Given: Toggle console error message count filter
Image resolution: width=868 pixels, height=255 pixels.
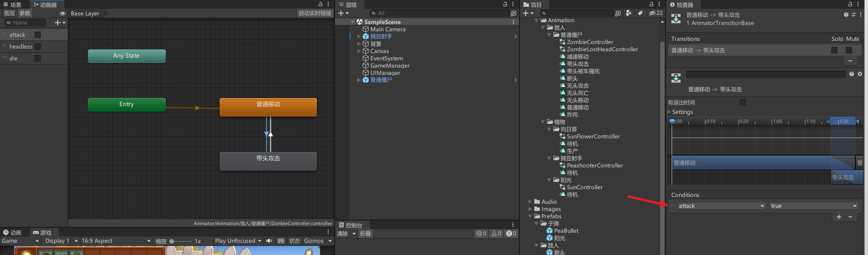Looking at the screenshot, I should (511, 234).
